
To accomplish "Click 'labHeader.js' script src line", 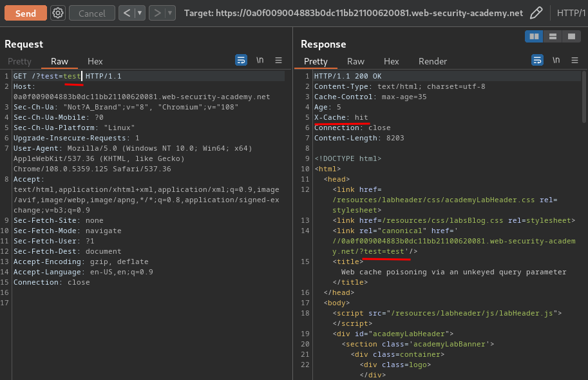I will (447, 313).
